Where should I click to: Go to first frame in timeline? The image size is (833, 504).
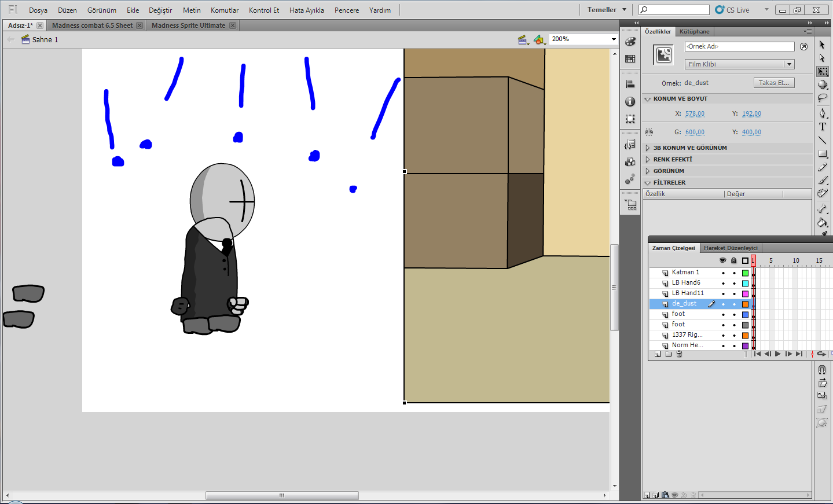[x=757, y=354]
